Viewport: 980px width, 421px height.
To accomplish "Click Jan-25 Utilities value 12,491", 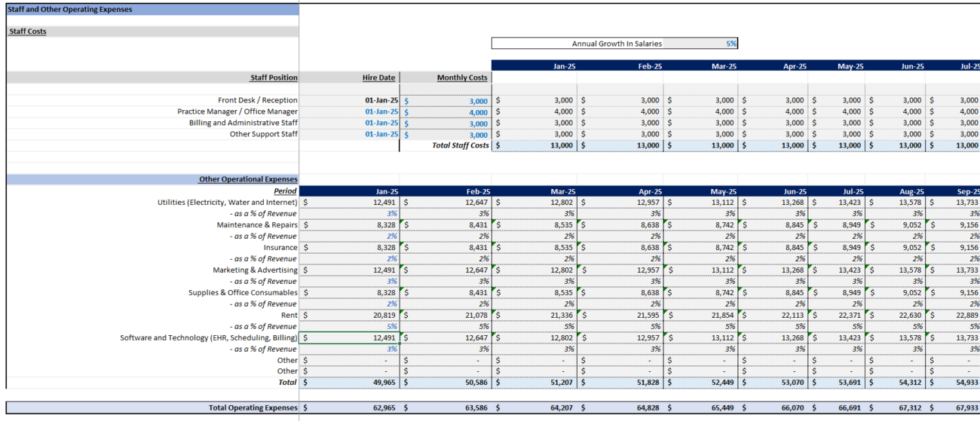I will (349, 202).
